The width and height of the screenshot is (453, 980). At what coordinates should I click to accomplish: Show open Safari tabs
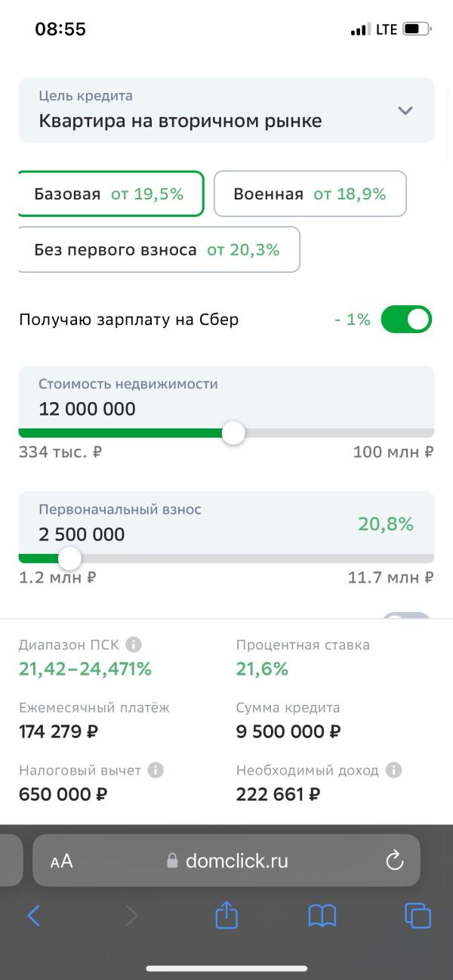click(418, 916)
